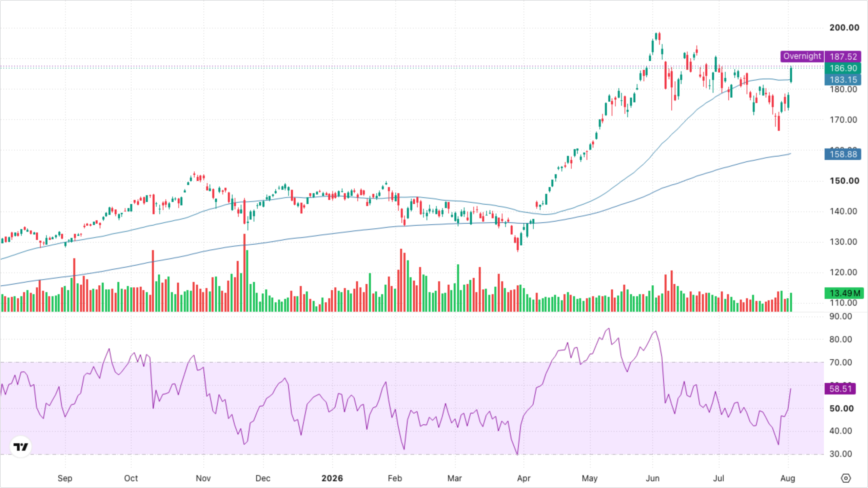Viewport: 868px width, 488px height.
Task: Click the 130.00 price axis label
Action: 843,242
